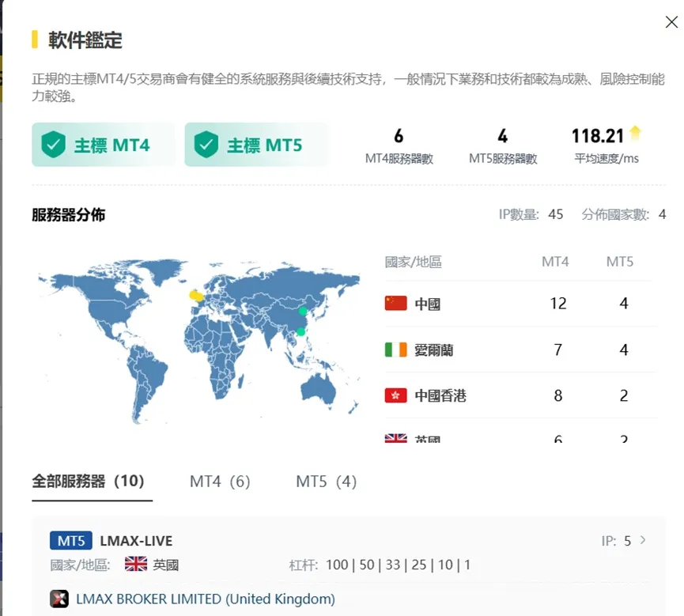The width and height of the screenshot is (684, 616).
Task: Click the UK flag beside 英國
Action: click(136, 564)
